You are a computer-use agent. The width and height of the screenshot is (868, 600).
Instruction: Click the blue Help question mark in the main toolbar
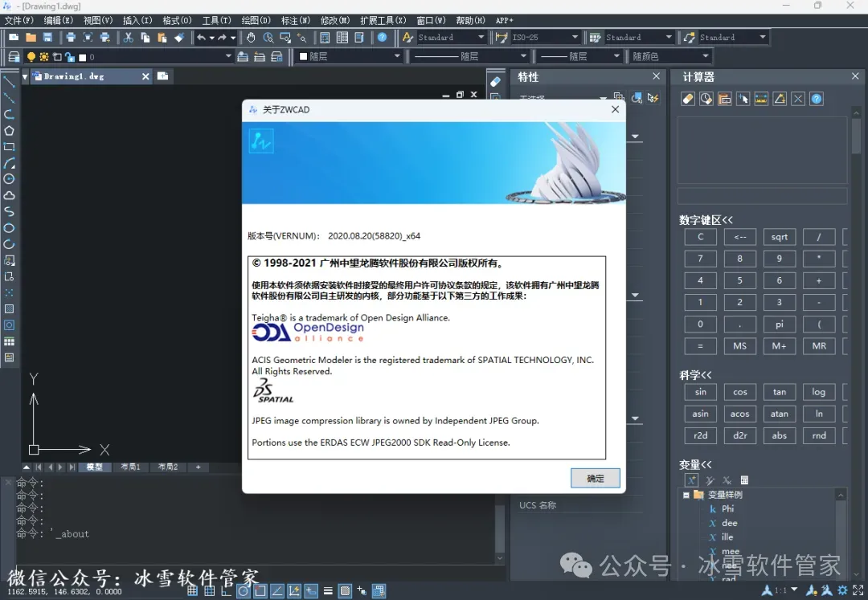pos(382,37)
